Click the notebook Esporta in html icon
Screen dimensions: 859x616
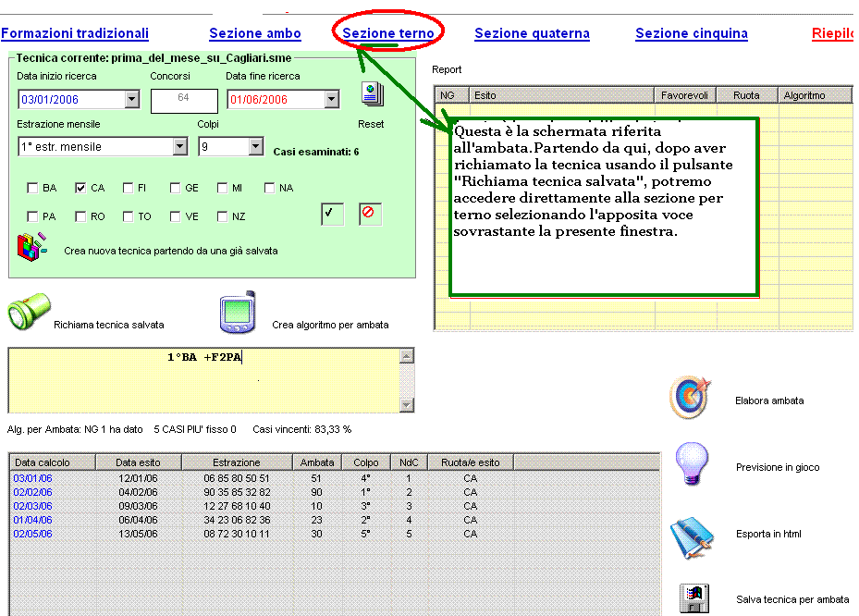693,537
